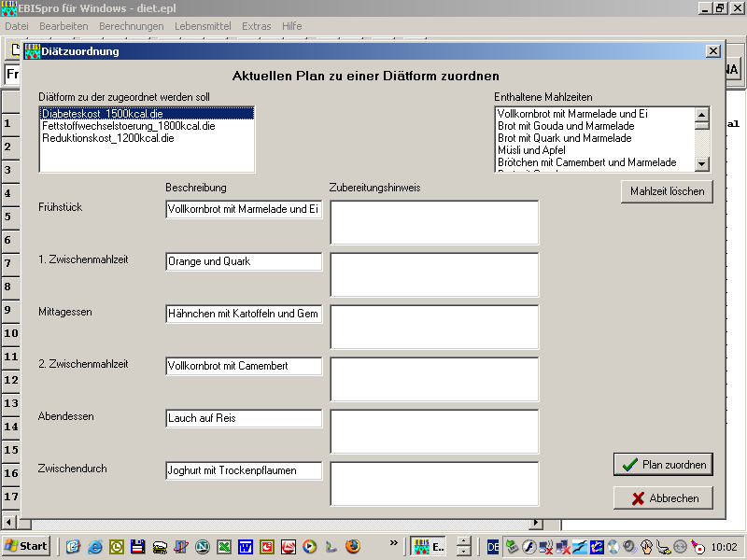
Task: Launch Netscape from the quick launch bar
Action: [x=203, y=547]
